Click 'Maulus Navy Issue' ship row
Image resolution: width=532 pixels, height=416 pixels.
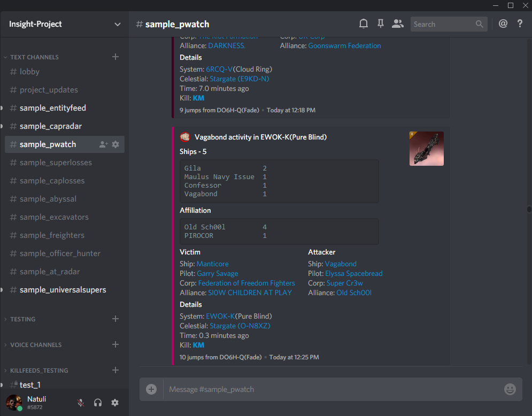click(225, 177)
